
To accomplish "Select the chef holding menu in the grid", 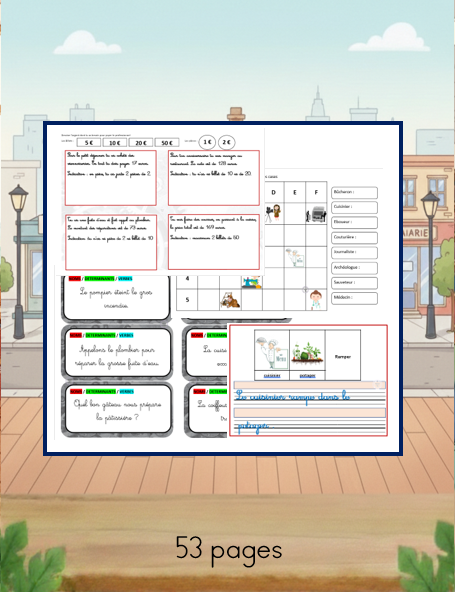I will click(x=295, y=258).
